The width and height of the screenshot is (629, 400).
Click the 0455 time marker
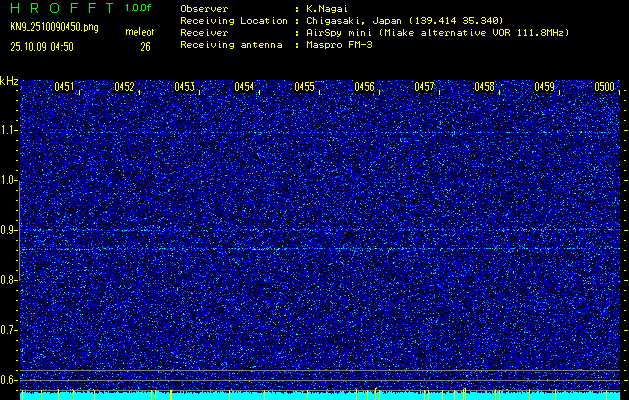point(304,87)
